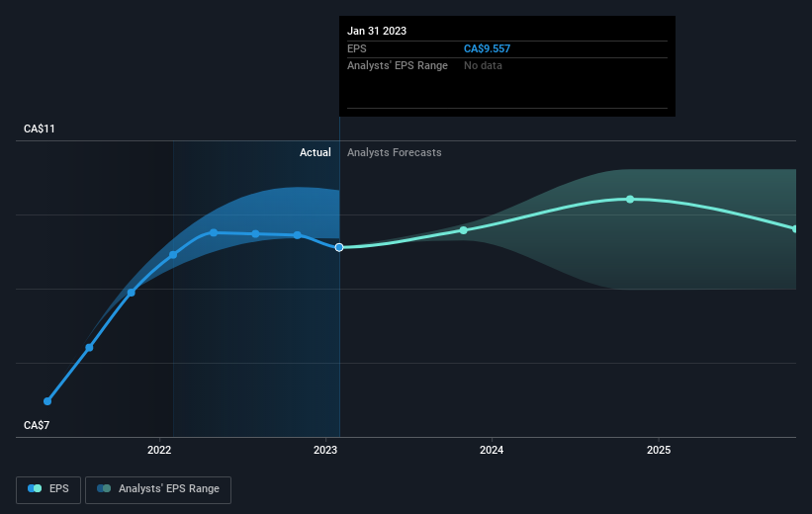Click the forecast peak point near late 2024

[630, 200]
